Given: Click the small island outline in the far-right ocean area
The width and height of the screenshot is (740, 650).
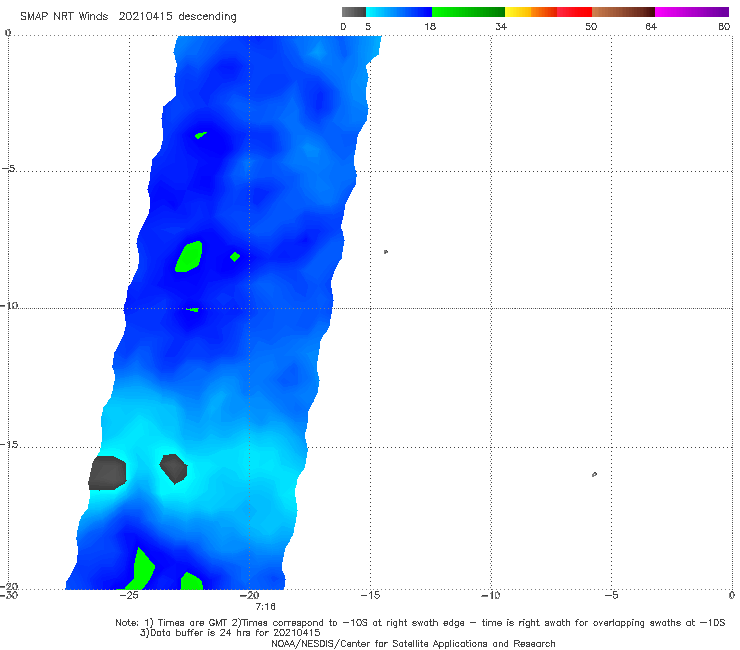Looking at the screenshot, I should 594,474.
